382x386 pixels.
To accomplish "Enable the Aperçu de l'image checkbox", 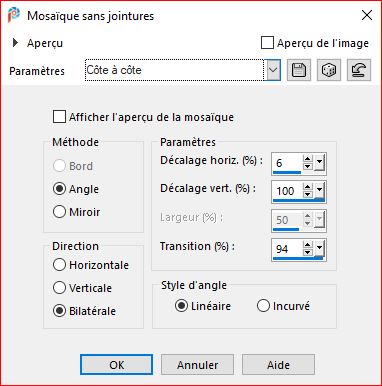I will 267,43.
